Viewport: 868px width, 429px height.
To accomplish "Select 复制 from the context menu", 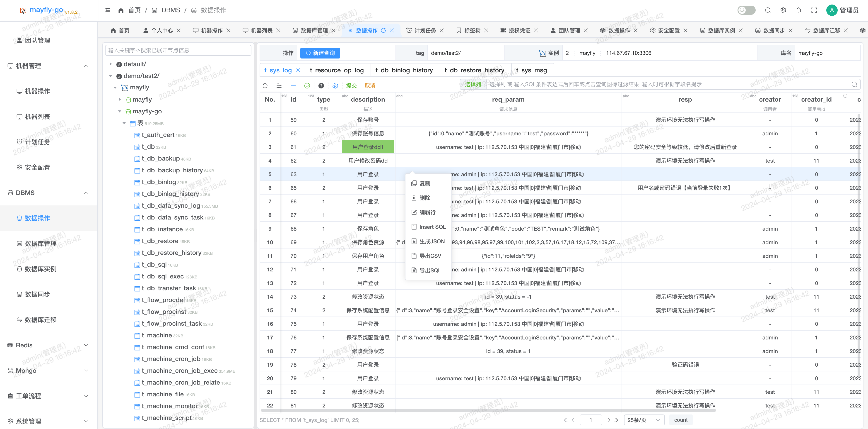I will click(428, 183).
